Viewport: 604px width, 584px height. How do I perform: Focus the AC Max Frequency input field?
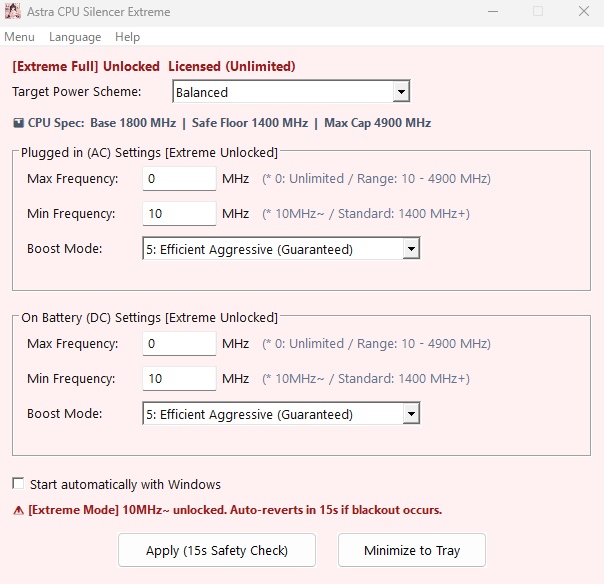click(179, 178)
